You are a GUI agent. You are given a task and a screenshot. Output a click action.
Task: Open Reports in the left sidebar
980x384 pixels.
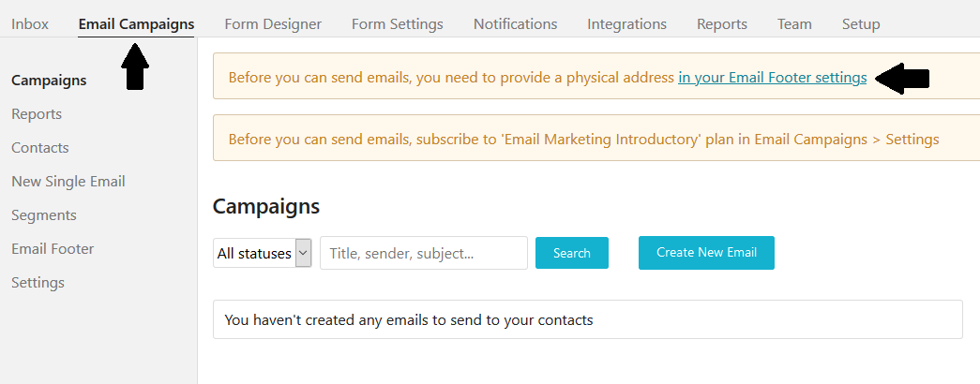[37, 114]
